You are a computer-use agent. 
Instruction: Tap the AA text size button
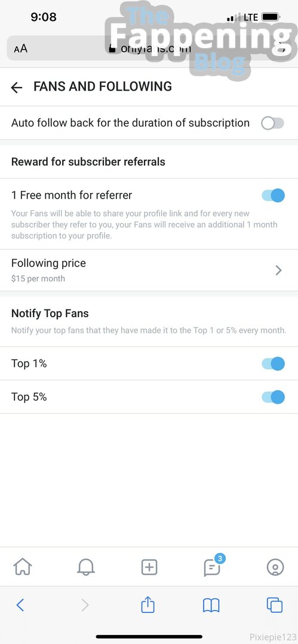click(20, 49)
